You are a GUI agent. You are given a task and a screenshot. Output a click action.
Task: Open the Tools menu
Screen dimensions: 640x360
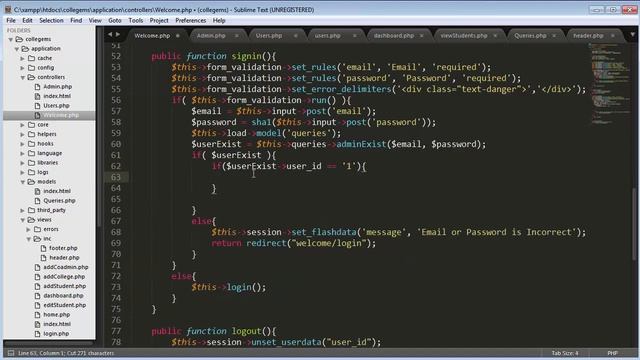click(136, 20)
